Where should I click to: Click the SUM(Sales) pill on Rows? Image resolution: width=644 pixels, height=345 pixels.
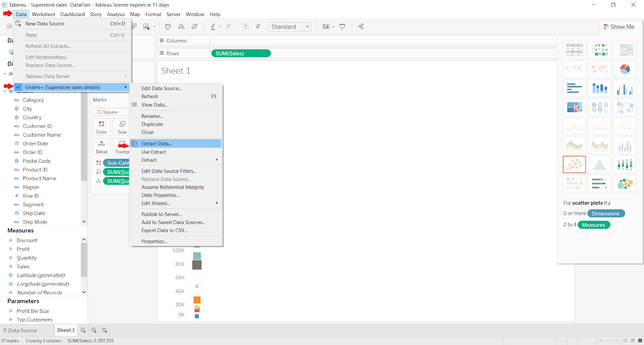(x=241, y=53)
